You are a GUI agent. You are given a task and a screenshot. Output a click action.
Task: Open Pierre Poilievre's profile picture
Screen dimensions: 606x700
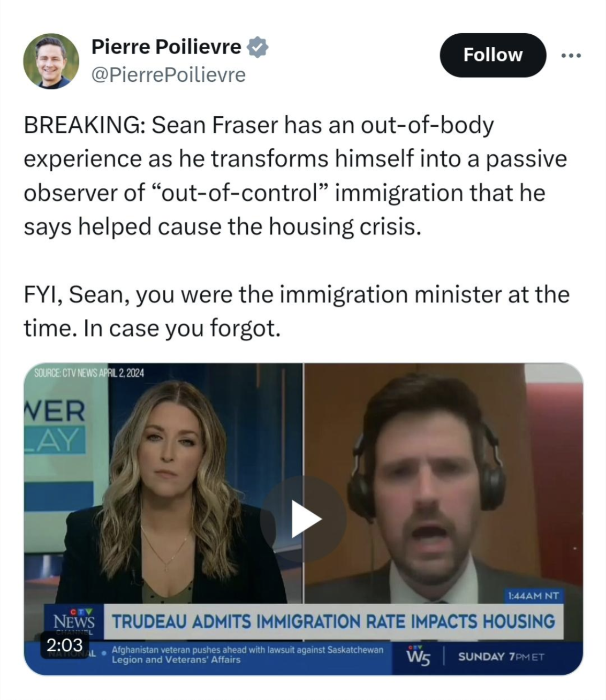pyautogui.click(x=51, y=62)
